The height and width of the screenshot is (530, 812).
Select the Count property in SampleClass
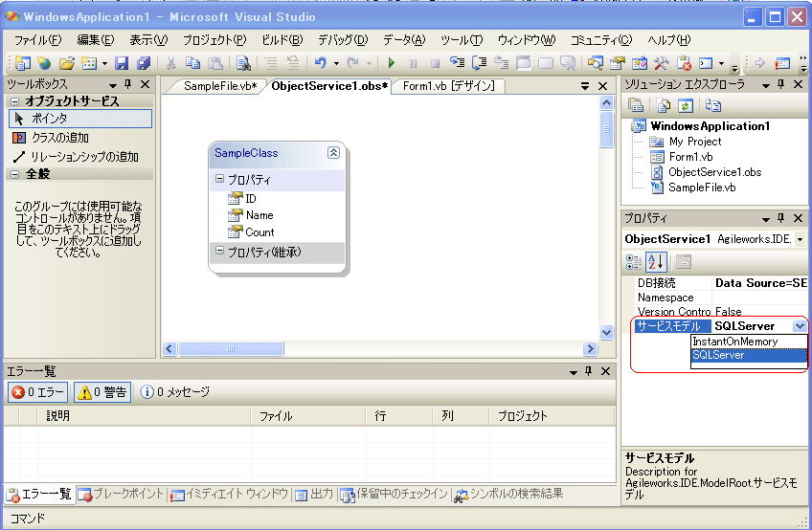tap(259, 232)
